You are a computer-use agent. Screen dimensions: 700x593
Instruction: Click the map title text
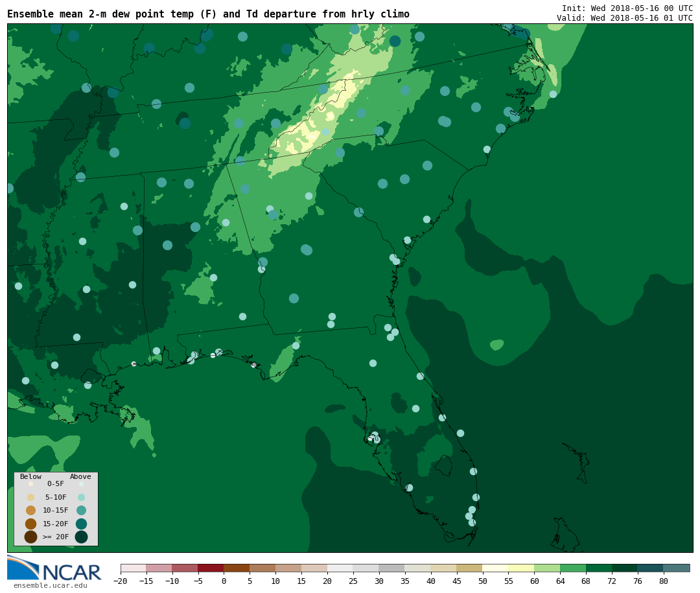208,14
